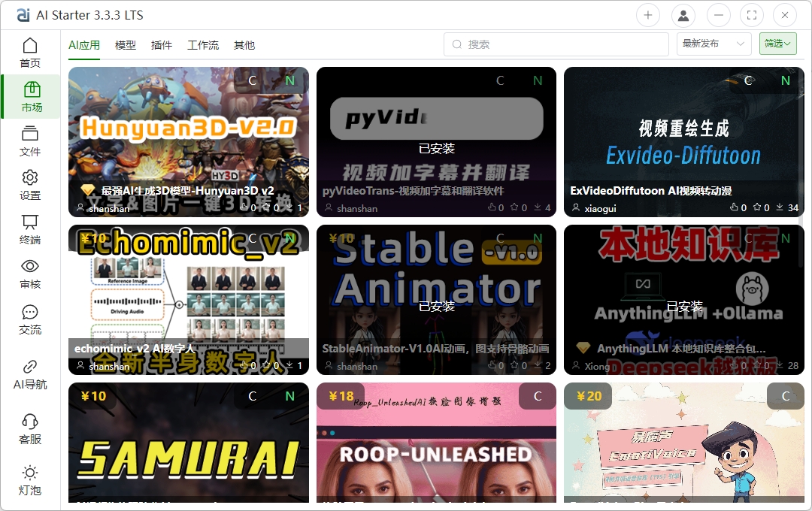Toggle fullscreen with the expand icon
812x511 pixels.
[752, 15]
